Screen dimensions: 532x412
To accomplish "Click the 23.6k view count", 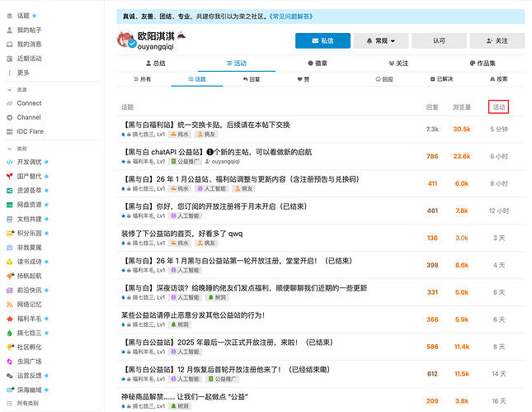I will (462, 156).
